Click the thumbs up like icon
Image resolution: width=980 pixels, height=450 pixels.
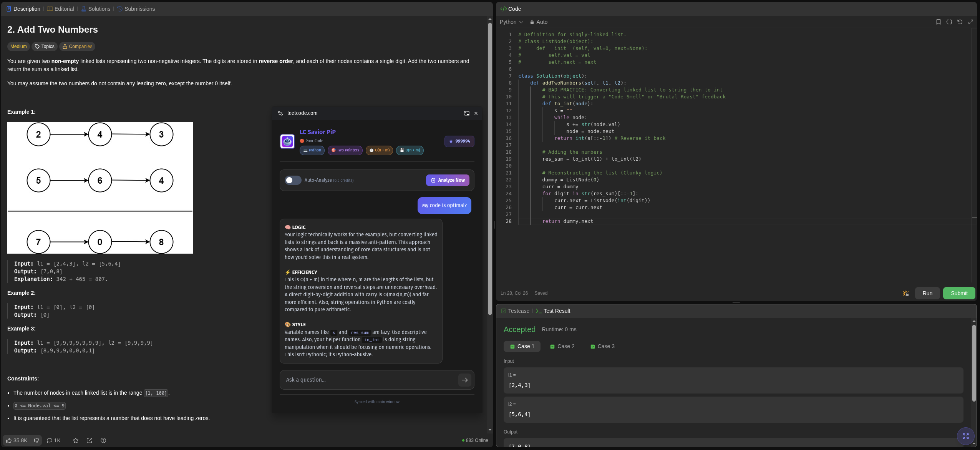tap(9, 440)
